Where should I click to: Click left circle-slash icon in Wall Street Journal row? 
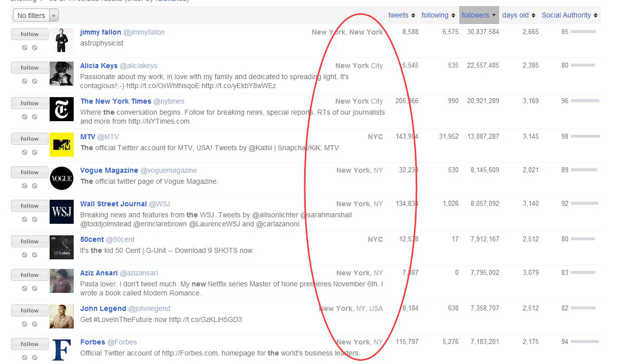pyautogui.click(x=25, y=219)
